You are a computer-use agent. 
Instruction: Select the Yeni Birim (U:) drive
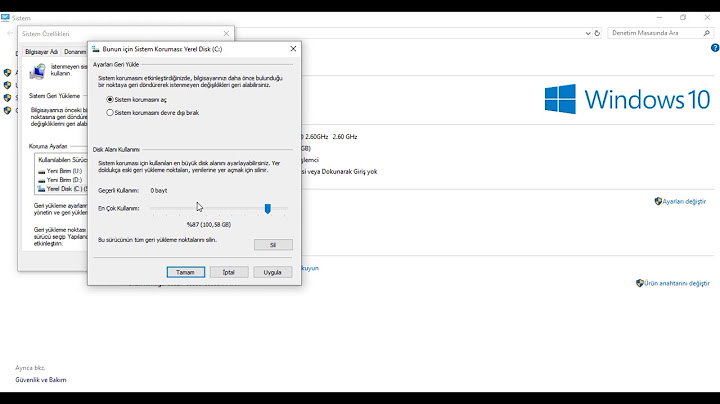pyautogui.click(x=60, y=171)
